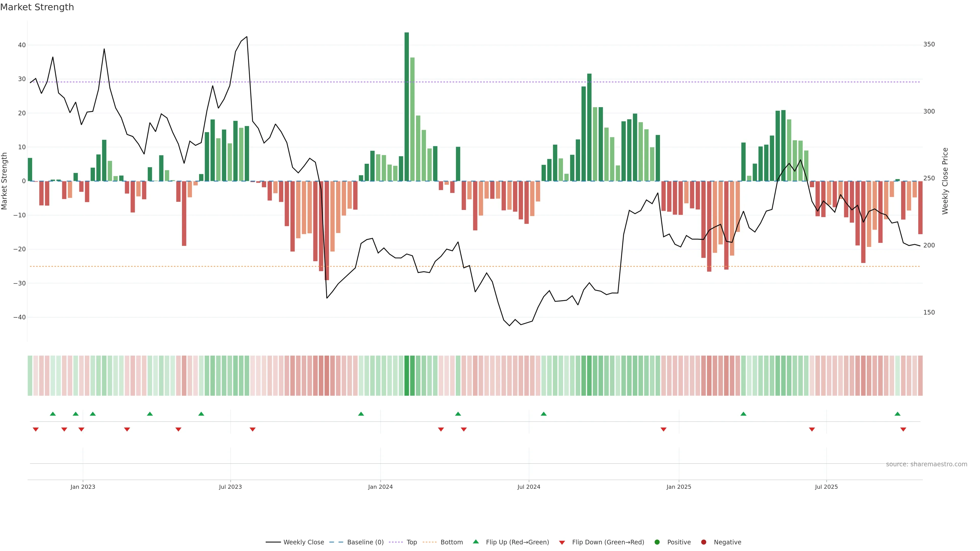This screenshot has height=551, width=980.
Task: Click the Jan 2024 x-axis label
Action: point(381,487)
